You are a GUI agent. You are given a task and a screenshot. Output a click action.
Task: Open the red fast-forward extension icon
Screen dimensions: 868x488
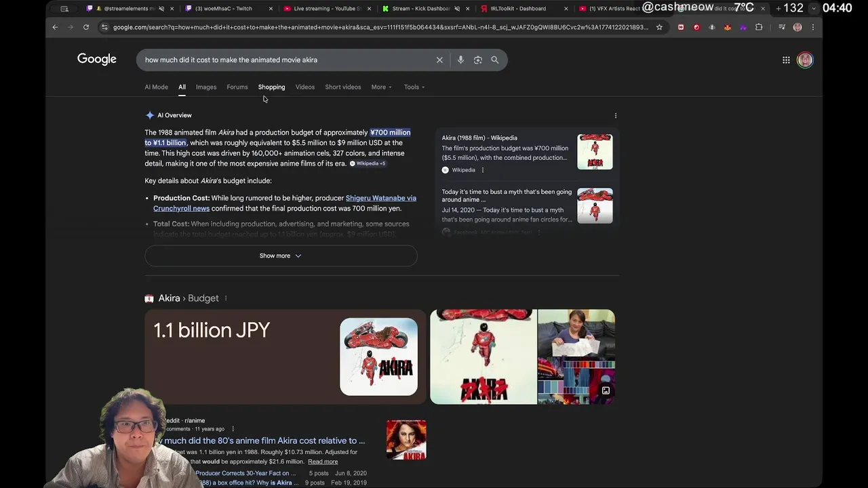[x=681, y=27]
